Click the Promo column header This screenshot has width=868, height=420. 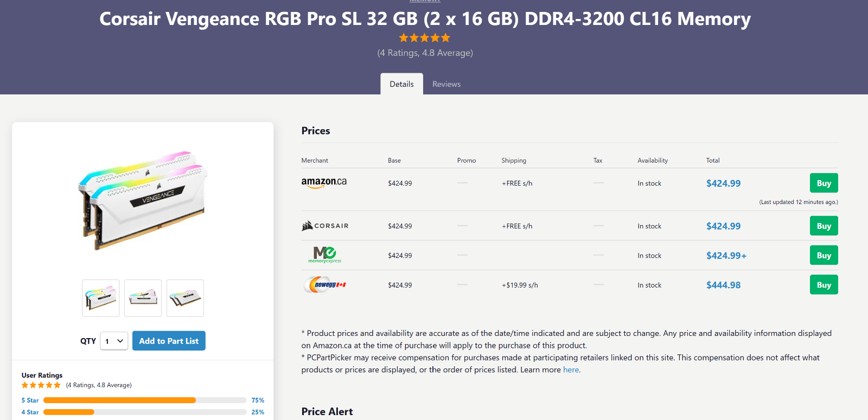(467, 161)
